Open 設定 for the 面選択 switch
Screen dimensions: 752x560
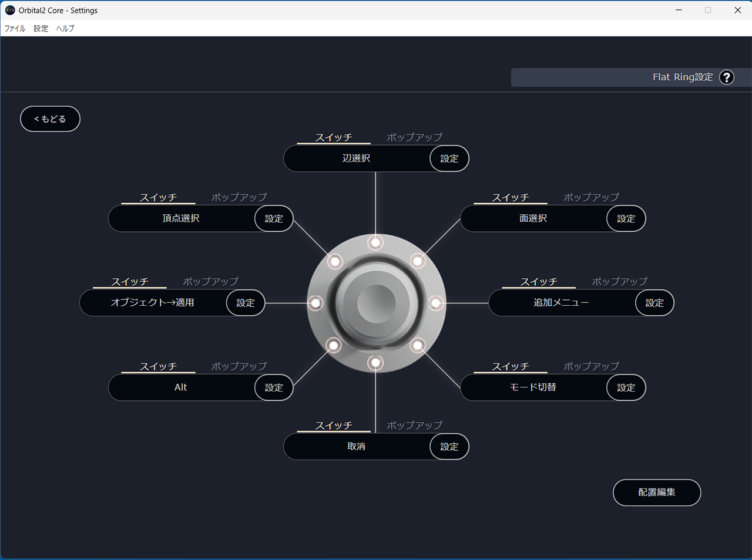pyautogui.click(x=626, y=218)
